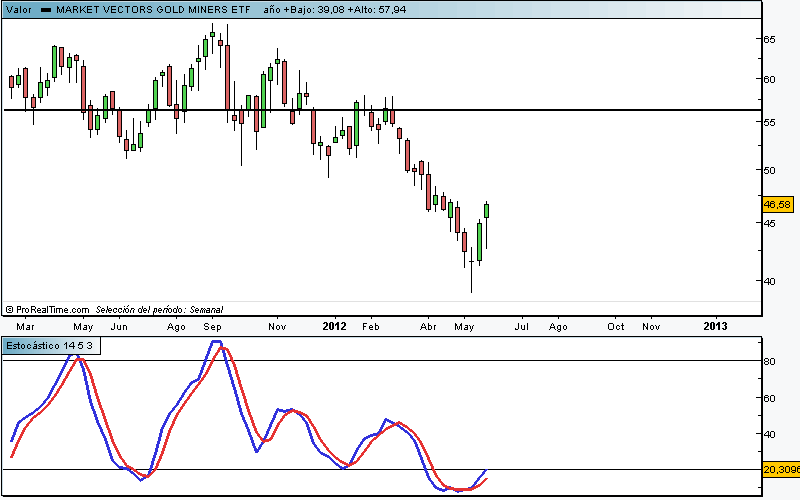Open the ProRealTime.com copyright link
Screen dimensions: 800x500
pos(48,310)
